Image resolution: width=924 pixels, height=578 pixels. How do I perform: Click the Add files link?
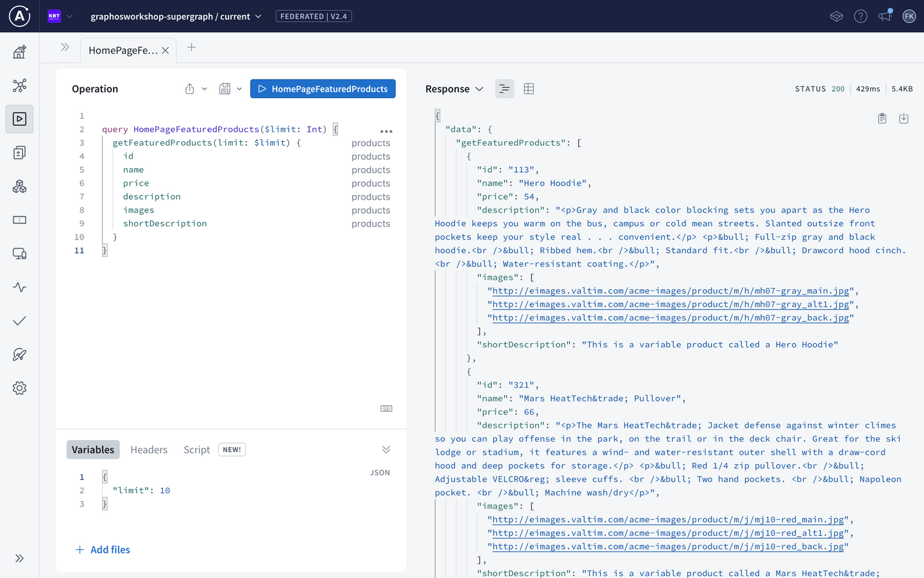click(x=102, y=550)
